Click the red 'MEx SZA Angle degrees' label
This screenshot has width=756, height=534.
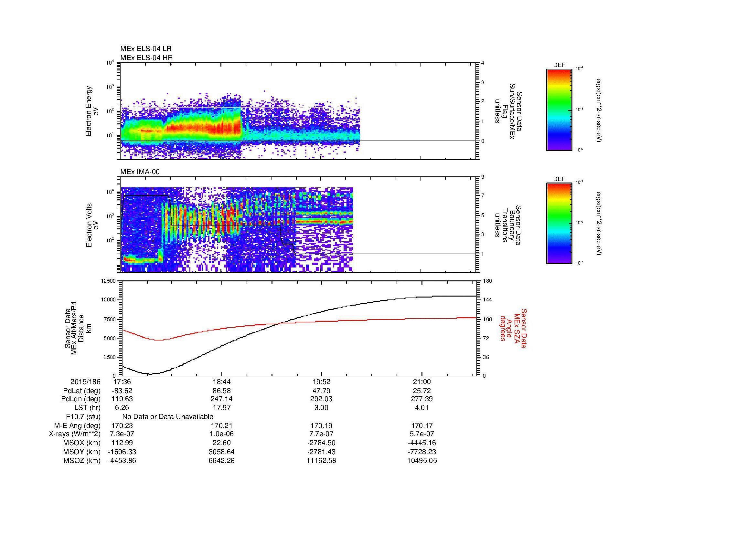pyautogui.click(x=513, y=328)
